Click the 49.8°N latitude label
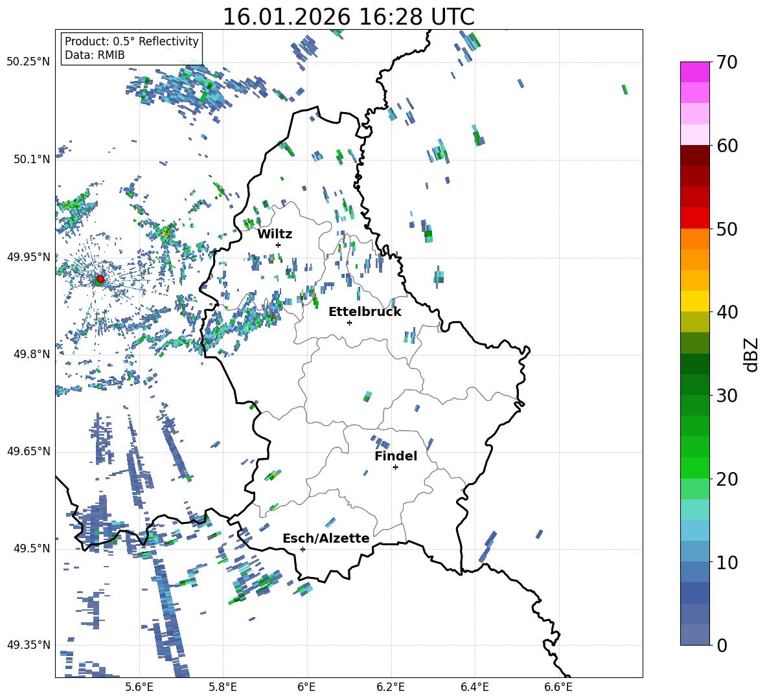Screen dimensions: 767x700 (32, 354)
